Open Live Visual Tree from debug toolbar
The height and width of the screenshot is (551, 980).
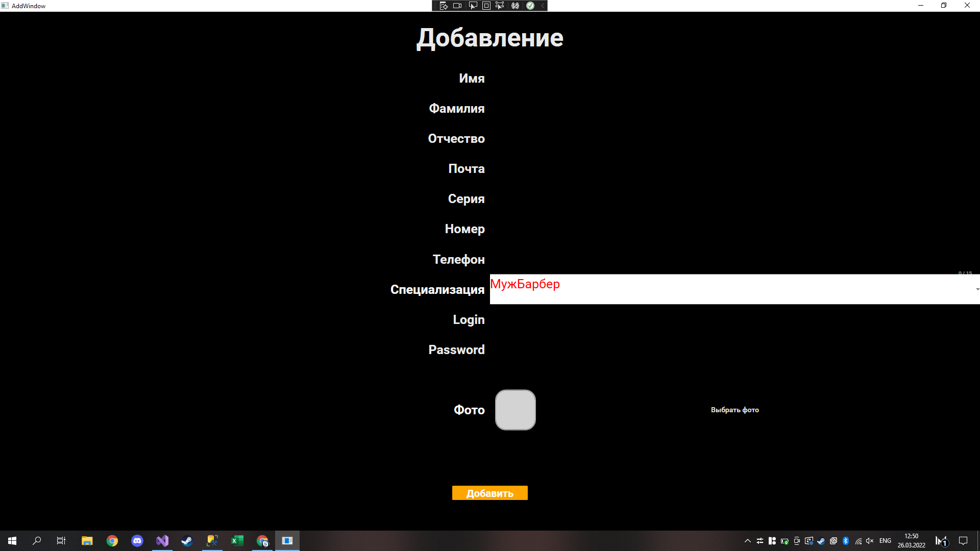(444, 6)
